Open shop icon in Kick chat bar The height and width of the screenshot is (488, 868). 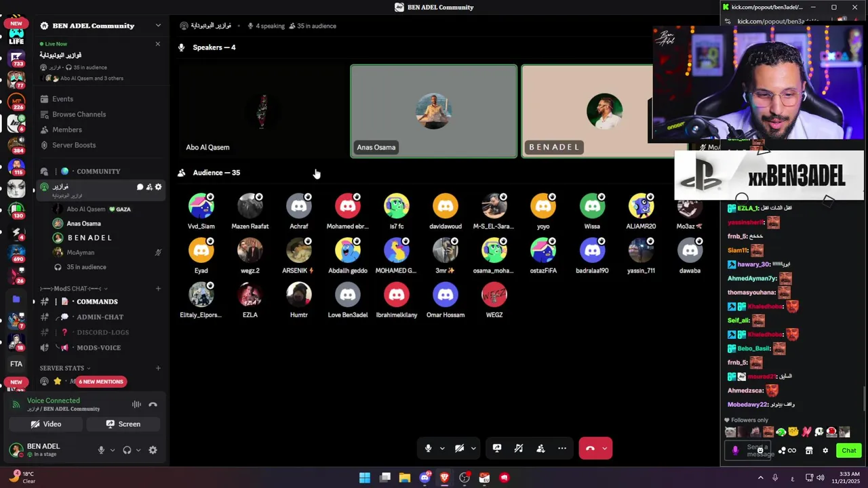(x=809, y=451)
